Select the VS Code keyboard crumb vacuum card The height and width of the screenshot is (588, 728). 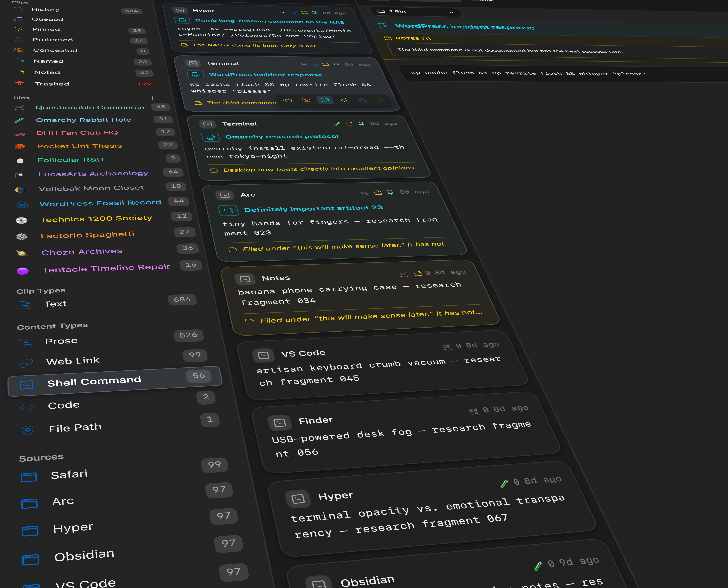click(x=383, y=365)
